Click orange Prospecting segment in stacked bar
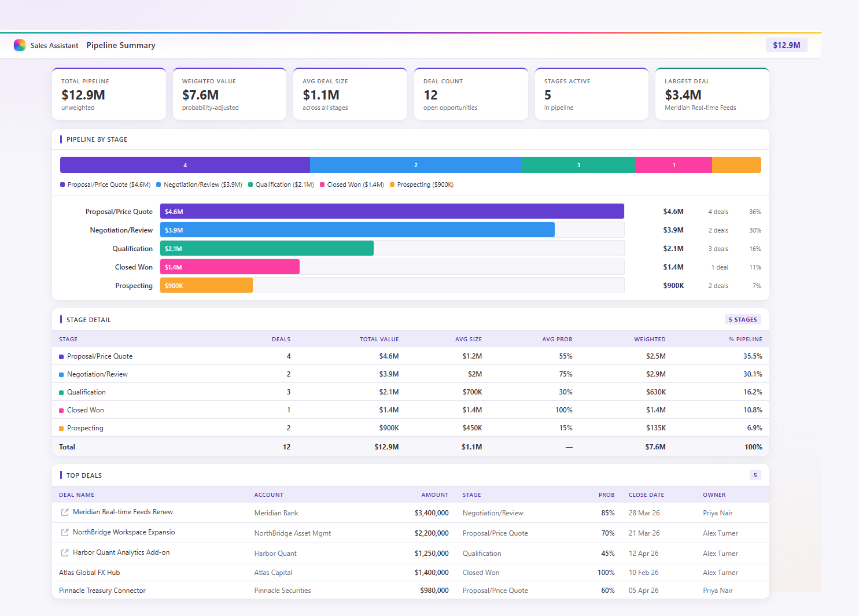The height and width of the screenshot is (616, 859). 736,165
